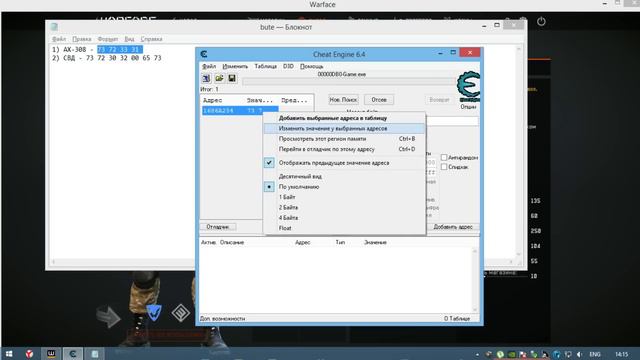This screenshot has width=640, height=360.
Task: Click the Warface grey arrow icon
Action: pos(109,317)
